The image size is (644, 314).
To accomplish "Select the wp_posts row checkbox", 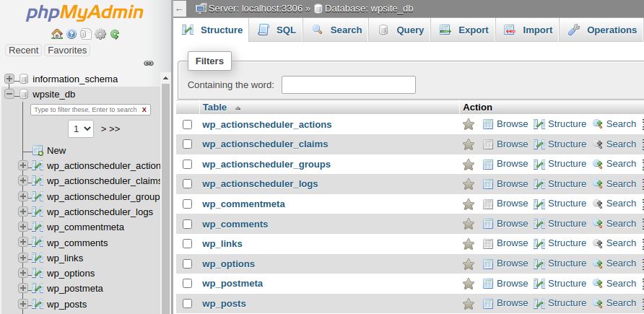I will 187,303.
